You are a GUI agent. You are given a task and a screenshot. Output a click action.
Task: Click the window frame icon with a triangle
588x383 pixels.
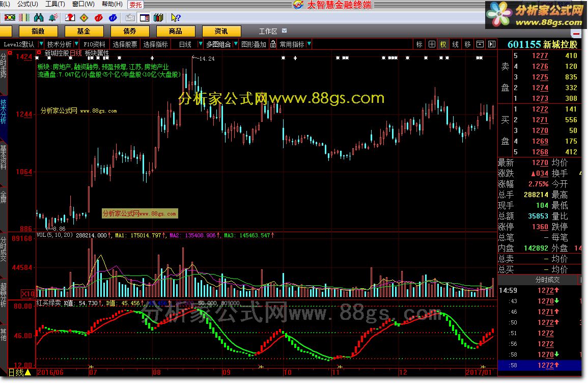tap(480, 44)
